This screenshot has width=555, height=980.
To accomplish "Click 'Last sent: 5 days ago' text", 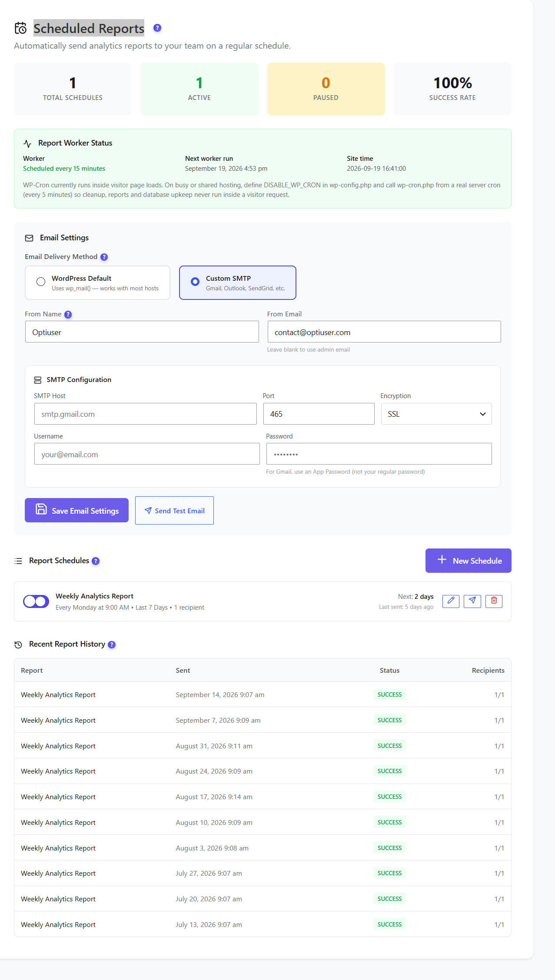I will [406, 607].
